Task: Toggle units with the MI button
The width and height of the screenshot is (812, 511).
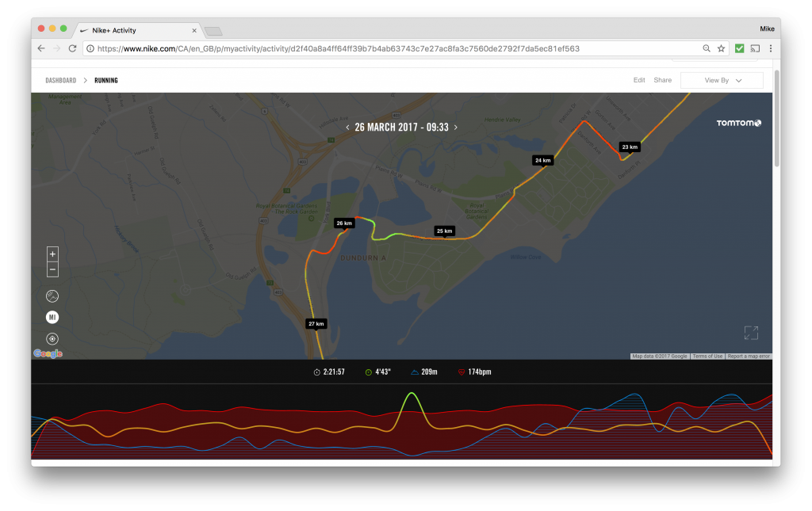Action: coord(52,317)
